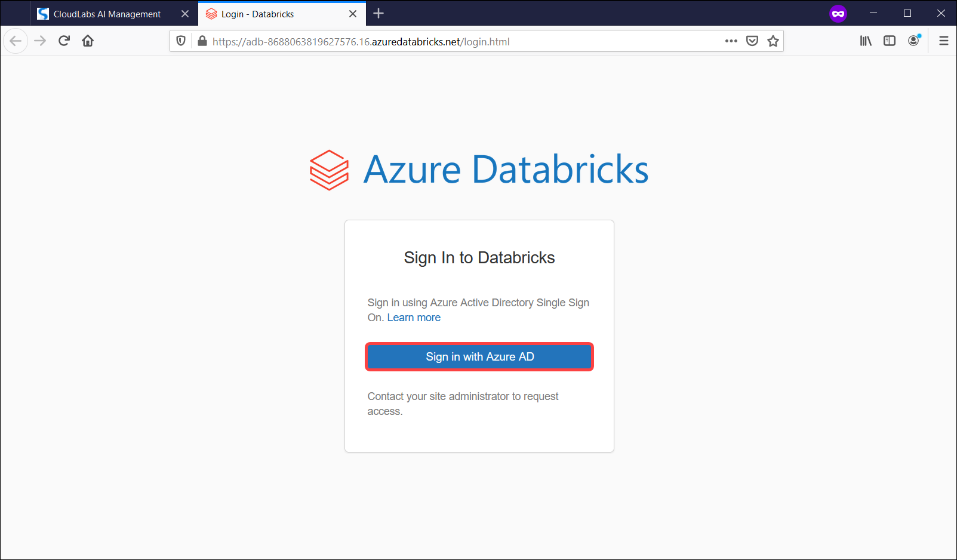Close the Login - Databricks tab
The height and width of the screenshot is (560, 957).
pos(353,14)
